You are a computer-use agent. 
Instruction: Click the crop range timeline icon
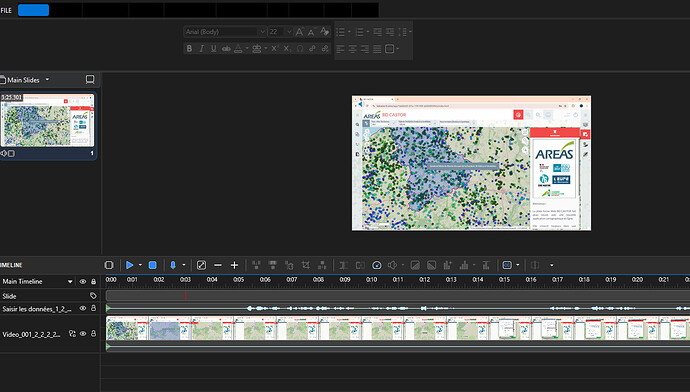coord(306,265)
